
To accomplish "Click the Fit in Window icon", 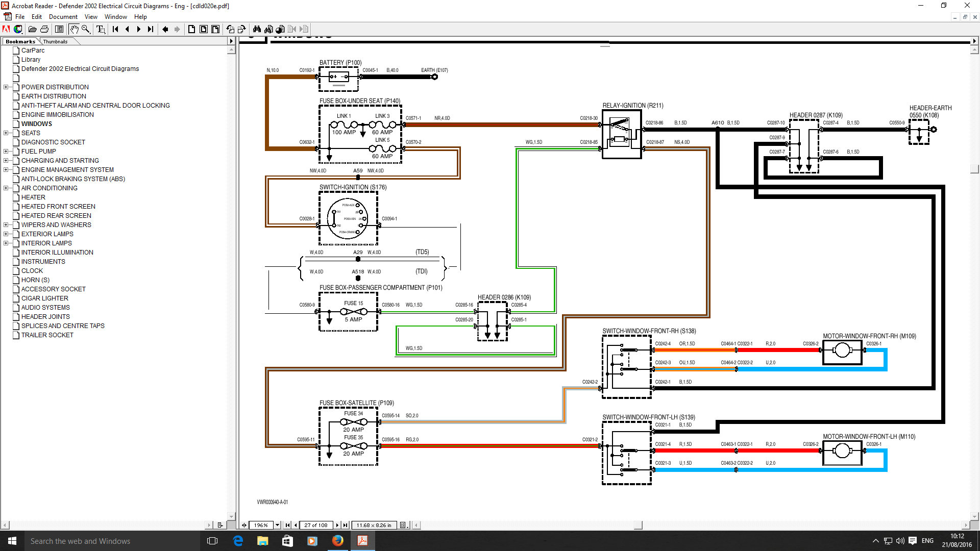I will [204, 29].
